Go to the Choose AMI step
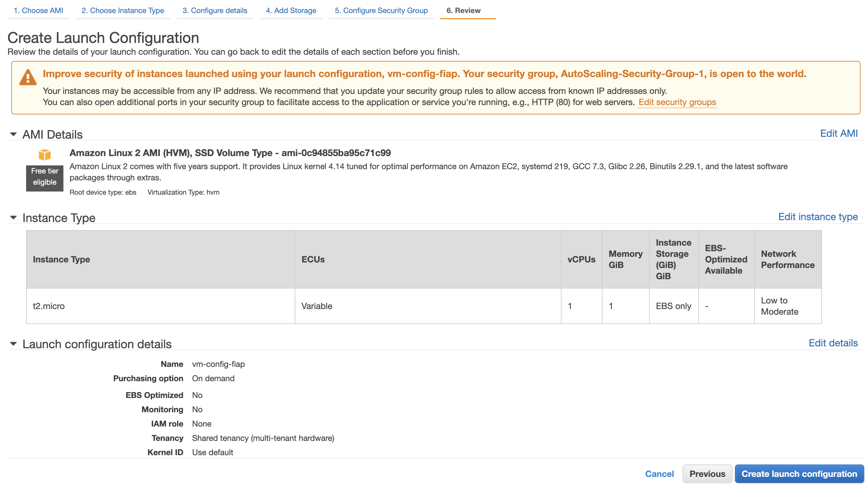This screenshot has height=490, width=868. point(38,11)
